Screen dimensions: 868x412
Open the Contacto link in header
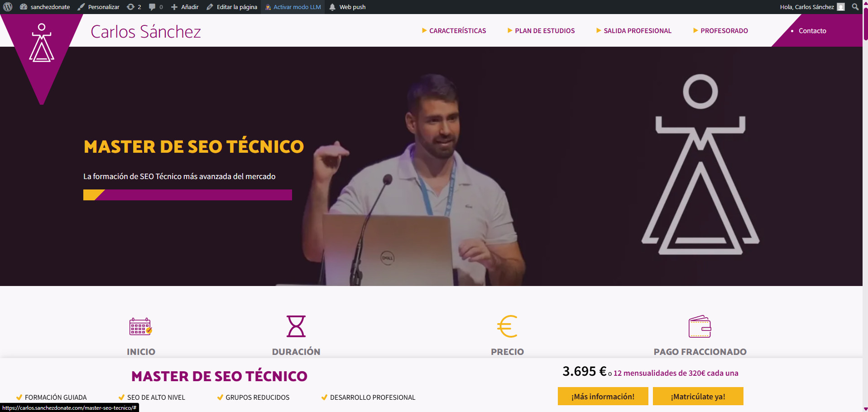[812, 31]
